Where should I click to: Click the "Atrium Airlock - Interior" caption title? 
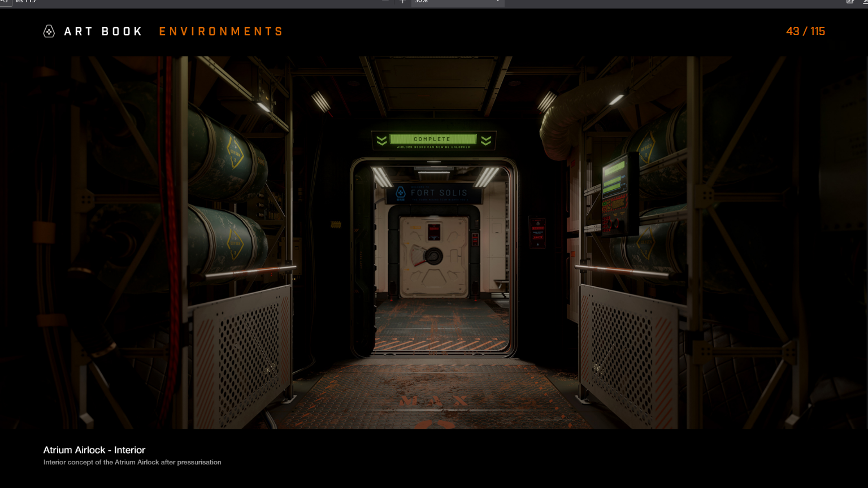pos(94,450)
